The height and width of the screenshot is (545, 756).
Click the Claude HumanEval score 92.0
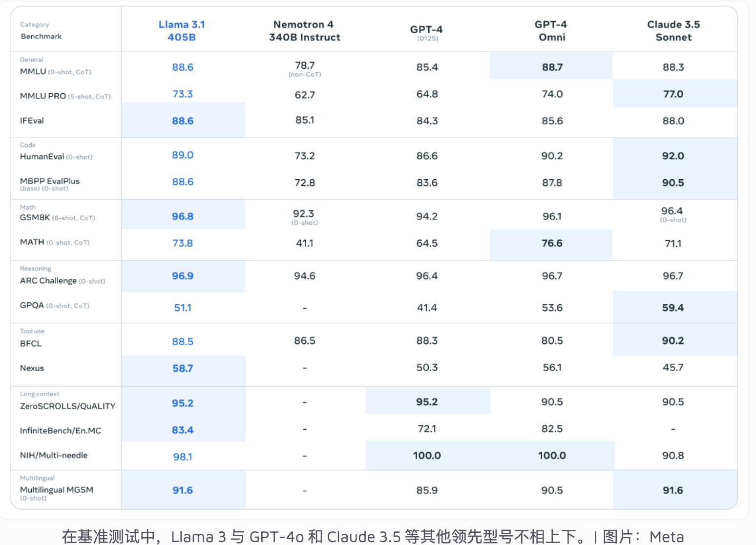point(673,156)
